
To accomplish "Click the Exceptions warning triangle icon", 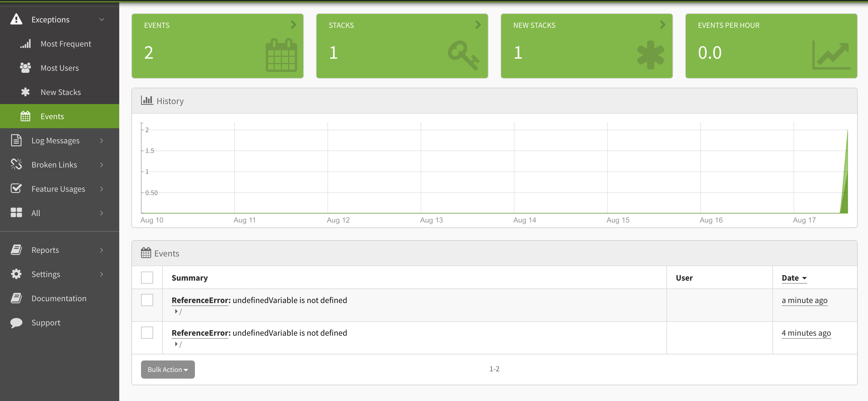I will 16,19.
